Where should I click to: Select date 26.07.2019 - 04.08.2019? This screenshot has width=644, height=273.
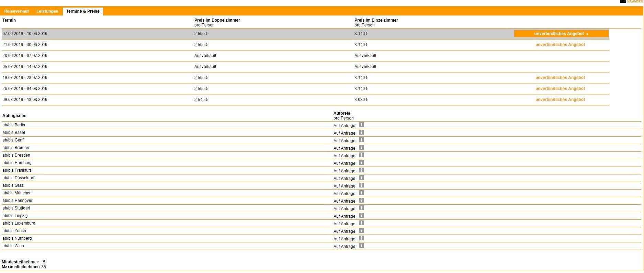point(25,89)
